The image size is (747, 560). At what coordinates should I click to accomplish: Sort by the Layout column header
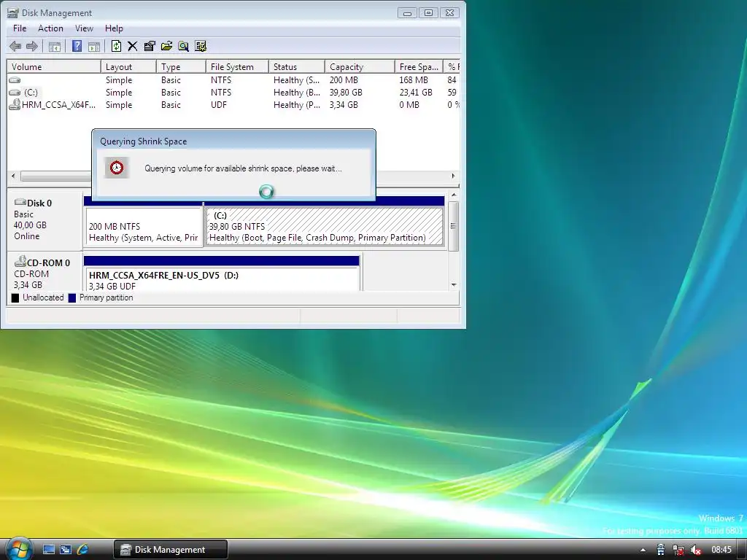coord(128,66)
